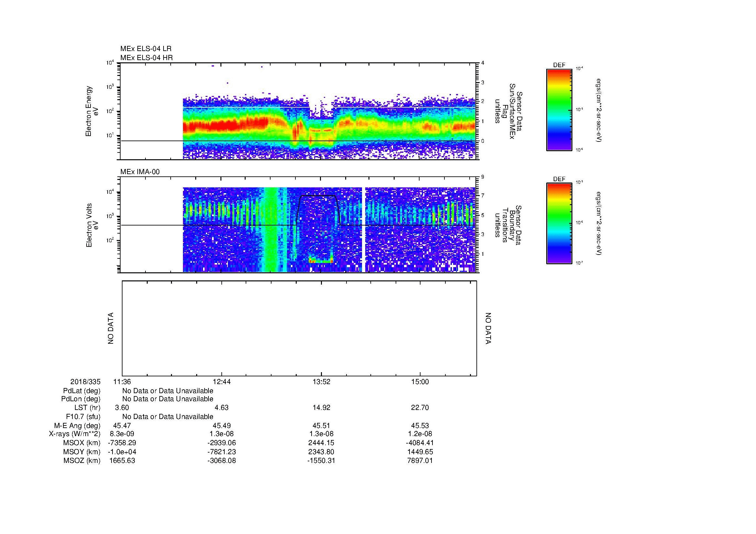Click the F10.7 (sfu) row label
756x534 pixels.
click(x=83, y=416)
